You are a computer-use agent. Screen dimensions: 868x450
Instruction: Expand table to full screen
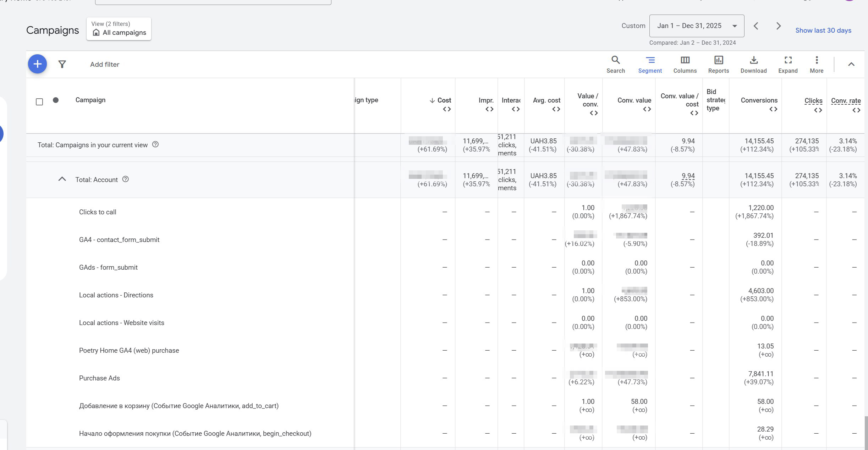[787, 64]
